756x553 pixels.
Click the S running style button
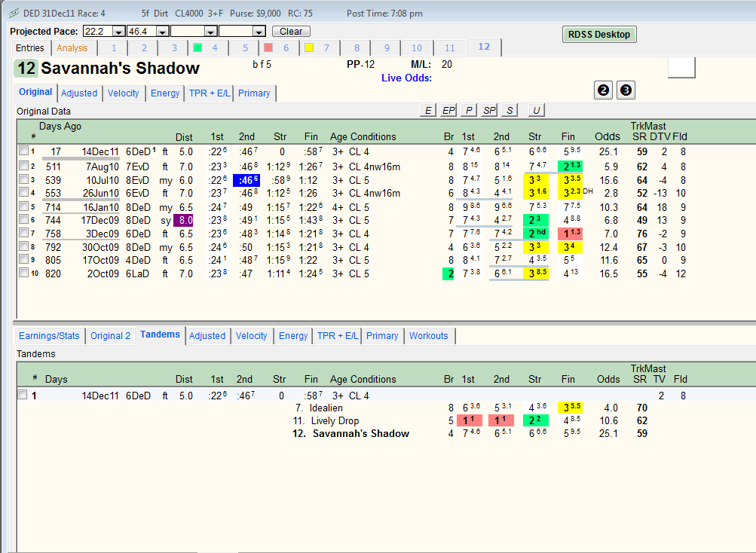point(510,111)
